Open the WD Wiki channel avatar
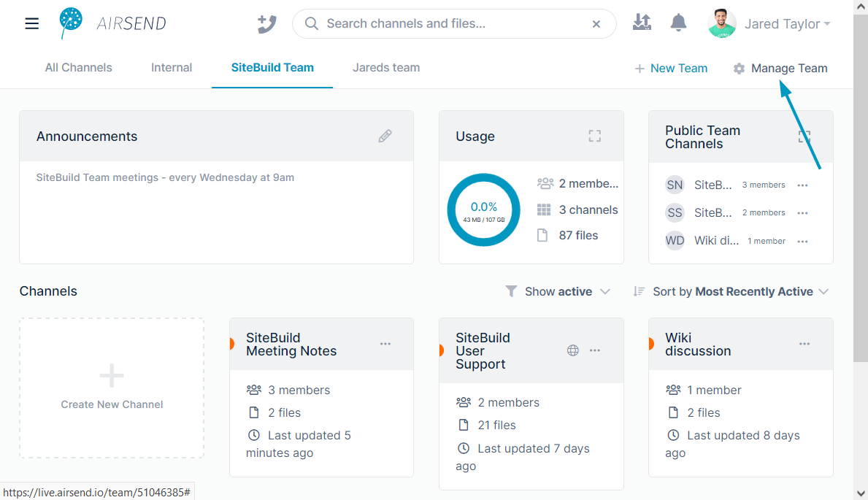Image resolution: width=868 pixels, height=500 pixels. pos(675,241)
